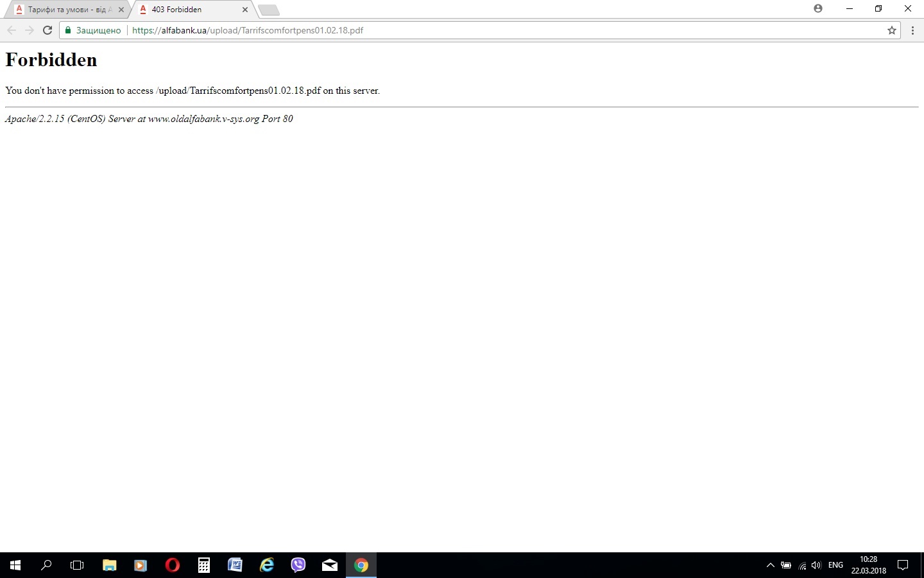Open the Mail app from the taskbar
The width and height of the screenshot is (924, 578).
pyautogui.click(x=330, y=565)
